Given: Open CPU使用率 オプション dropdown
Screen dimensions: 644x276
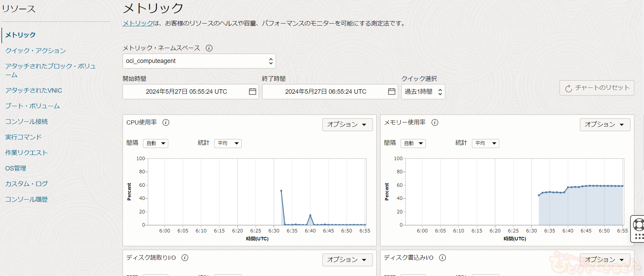Looking at the screenshot, I should pos(347,125).
